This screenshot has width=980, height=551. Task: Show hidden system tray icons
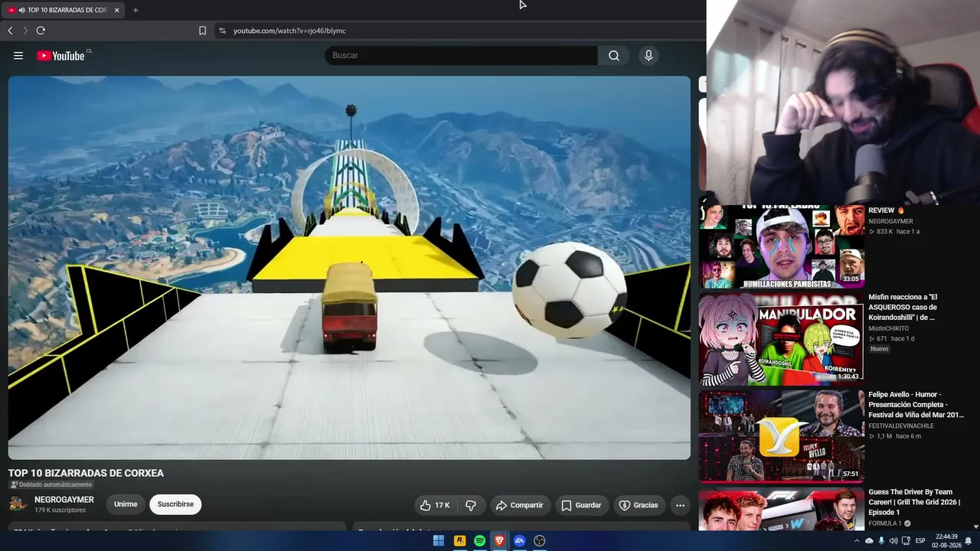857,541
